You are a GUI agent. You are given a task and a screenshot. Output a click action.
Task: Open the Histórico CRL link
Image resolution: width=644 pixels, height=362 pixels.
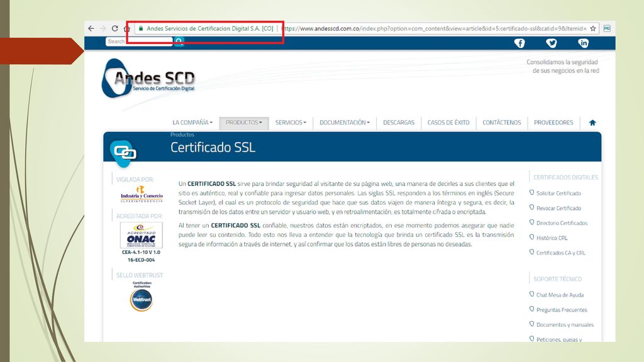point(552,238)
